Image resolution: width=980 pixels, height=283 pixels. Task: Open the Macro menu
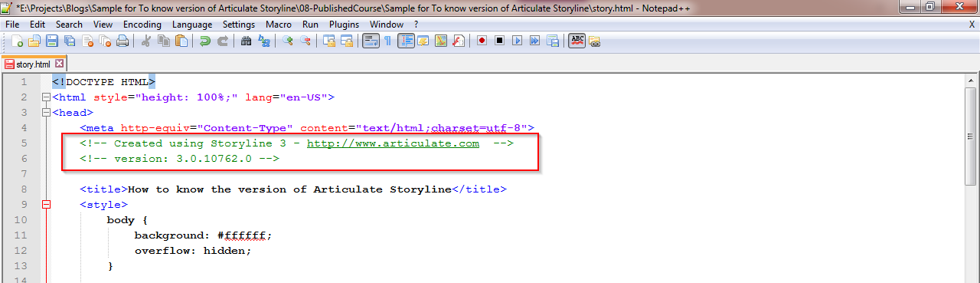(279, 25)
